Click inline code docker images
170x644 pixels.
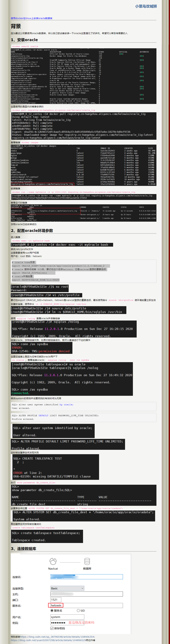click(30, 142)
